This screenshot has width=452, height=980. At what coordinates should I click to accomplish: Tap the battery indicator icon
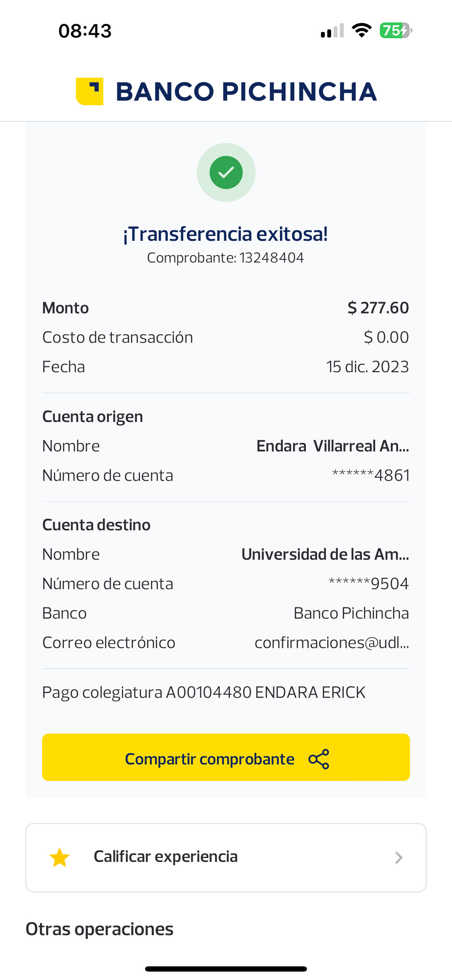[396, 30]
